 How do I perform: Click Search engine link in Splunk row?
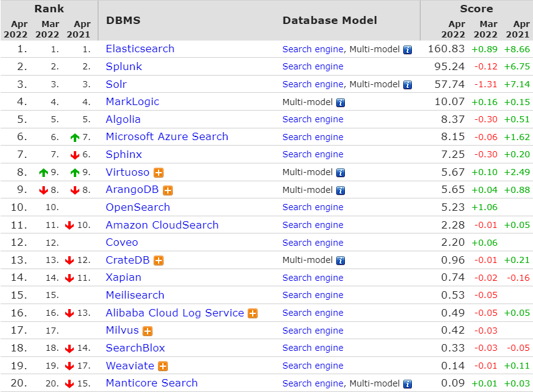tap(313, 66)
